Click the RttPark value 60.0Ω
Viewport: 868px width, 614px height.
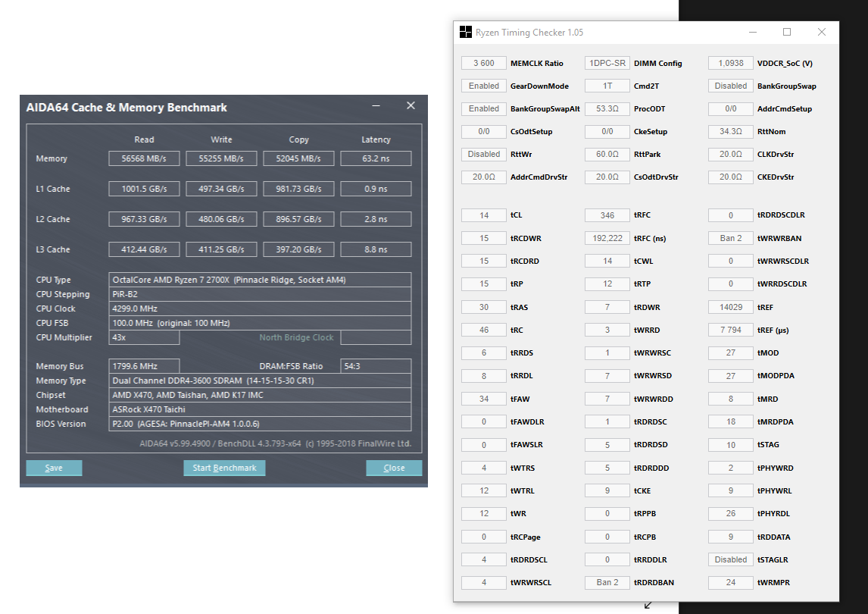607,154
